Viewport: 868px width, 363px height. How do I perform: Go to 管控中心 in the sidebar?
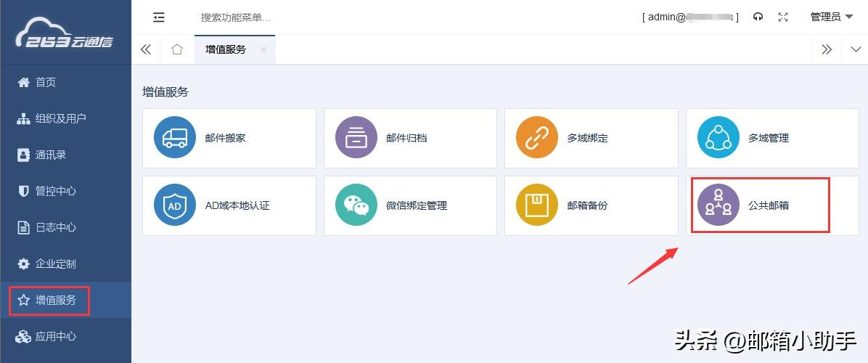click(56, 191)
